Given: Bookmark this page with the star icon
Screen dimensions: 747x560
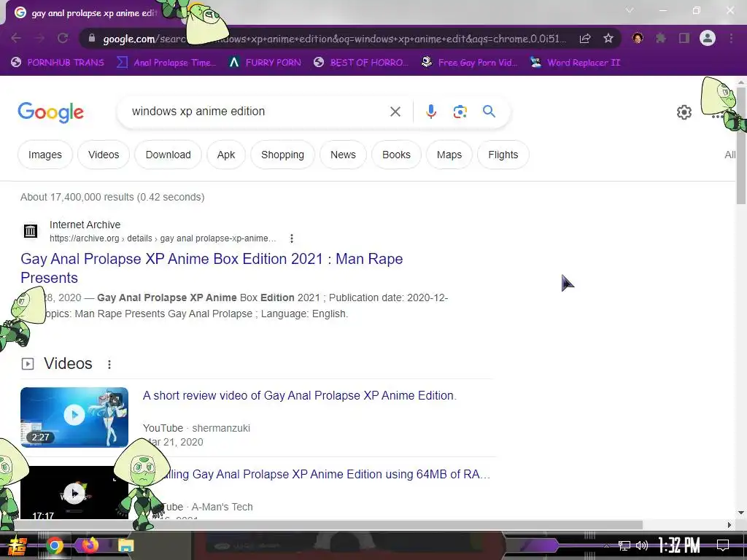Looking at the screenshot, I should pyautogui.click(x=608, y=39).
